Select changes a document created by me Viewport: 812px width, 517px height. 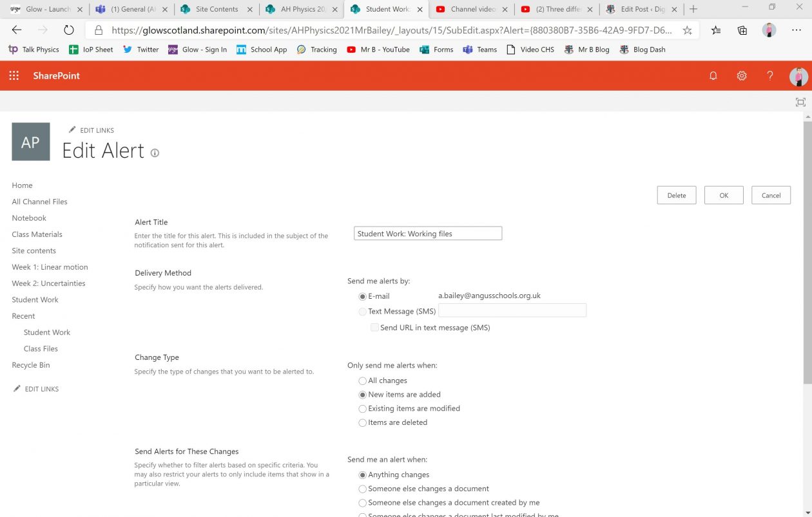pos(362,503)
